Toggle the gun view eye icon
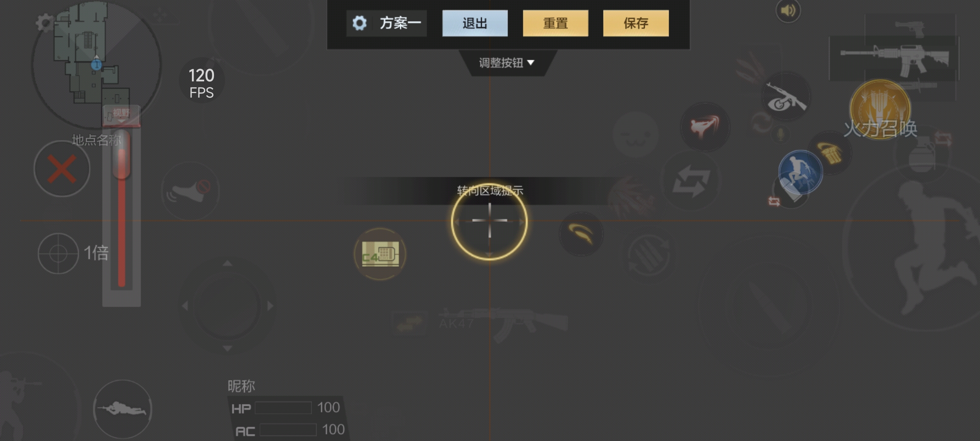Viewport: 980px width, 441px height. pos(786,97)
